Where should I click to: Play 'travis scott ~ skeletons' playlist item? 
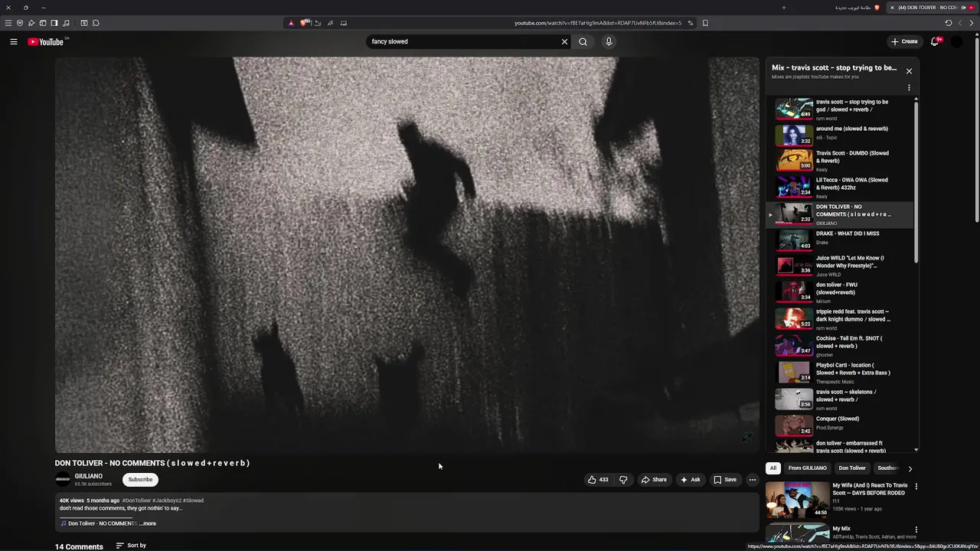click(839, 399)
